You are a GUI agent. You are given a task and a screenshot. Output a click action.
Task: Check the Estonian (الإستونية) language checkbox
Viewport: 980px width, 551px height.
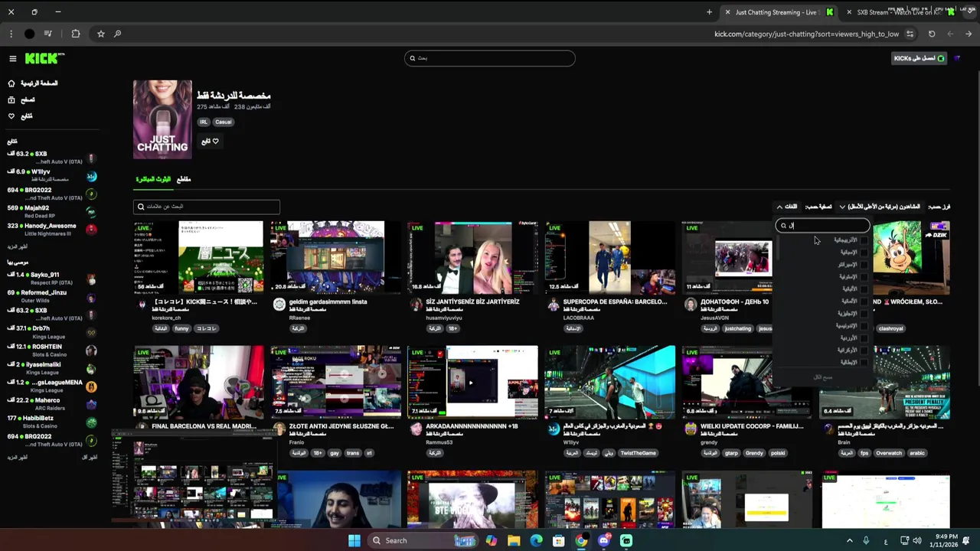click(864, 277)
